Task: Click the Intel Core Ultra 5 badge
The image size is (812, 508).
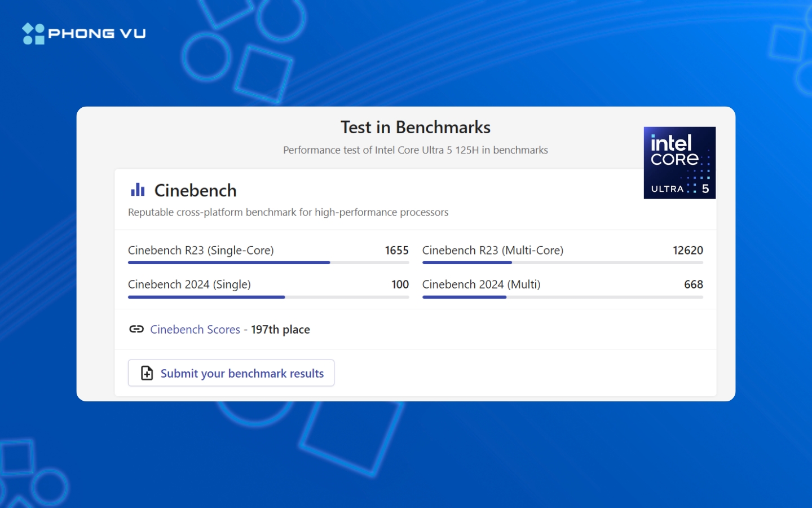Action: pos(679,163)
